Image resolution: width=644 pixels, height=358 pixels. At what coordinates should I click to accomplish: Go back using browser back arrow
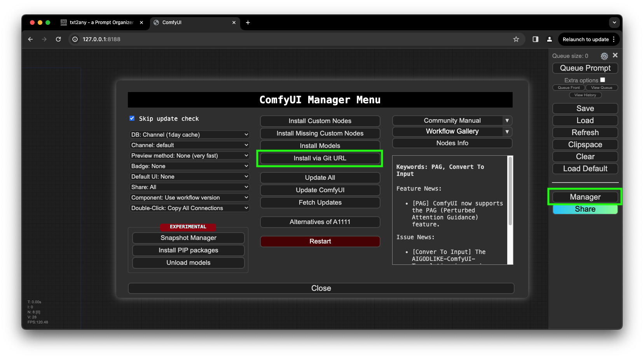[x=30, y=39]
